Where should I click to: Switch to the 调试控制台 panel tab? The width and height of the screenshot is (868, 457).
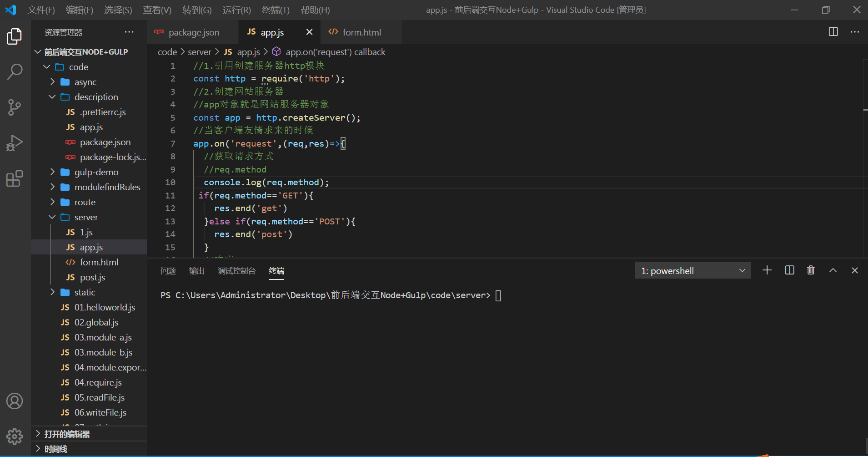click(x=236, y=271)
